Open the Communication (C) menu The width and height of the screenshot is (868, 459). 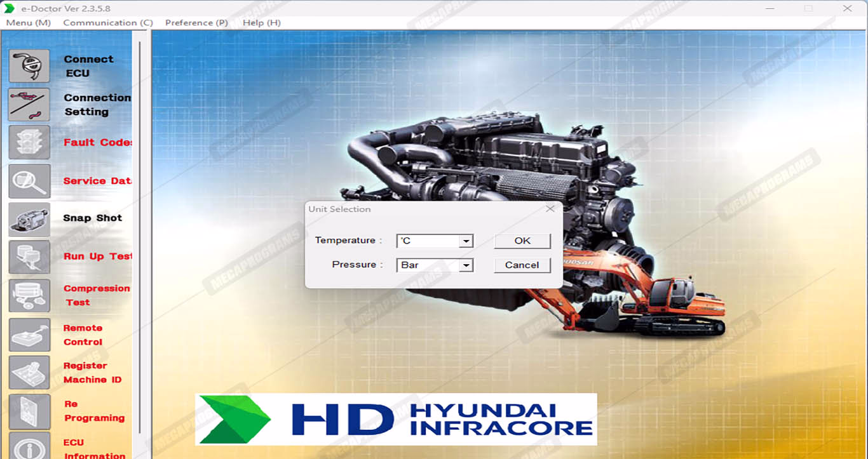(108, 23)
